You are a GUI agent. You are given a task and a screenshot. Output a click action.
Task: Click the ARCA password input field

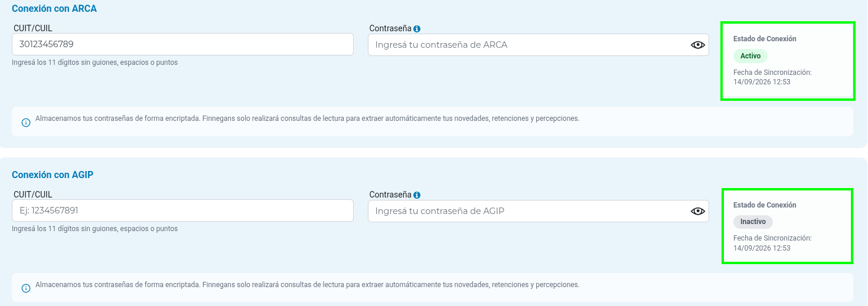point(539,45)
